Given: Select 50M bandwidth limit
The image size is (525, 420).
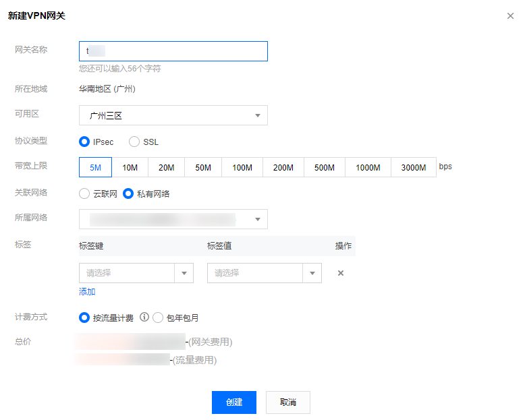Looking at the screenshot, I should click(203, 167).
